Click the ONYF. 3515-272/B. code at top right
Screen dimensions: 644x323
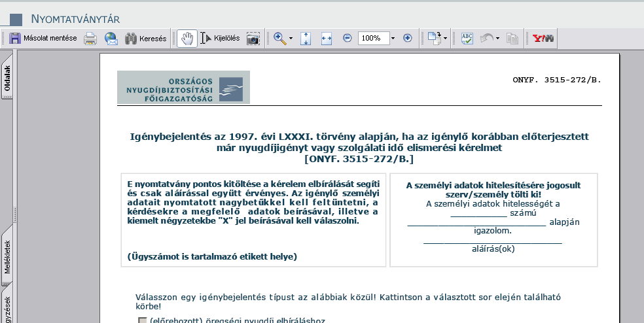point(557,80)
